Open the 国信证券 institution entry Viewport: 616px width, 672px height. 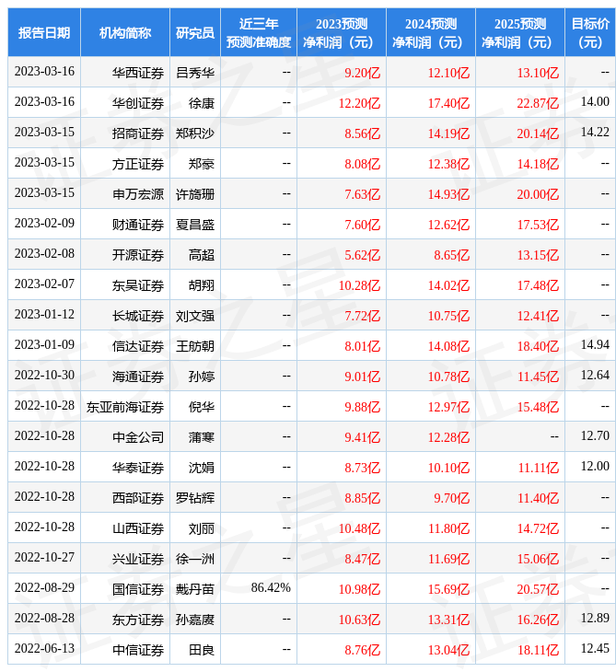click(x=138, y=589)
